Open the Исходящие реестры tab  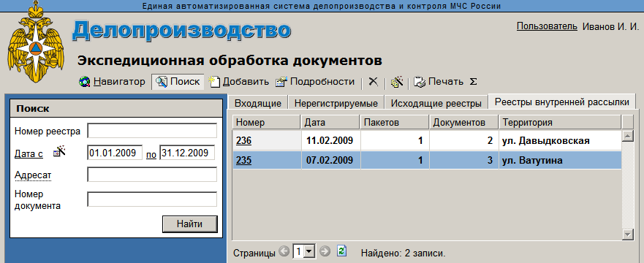(436, 103)
